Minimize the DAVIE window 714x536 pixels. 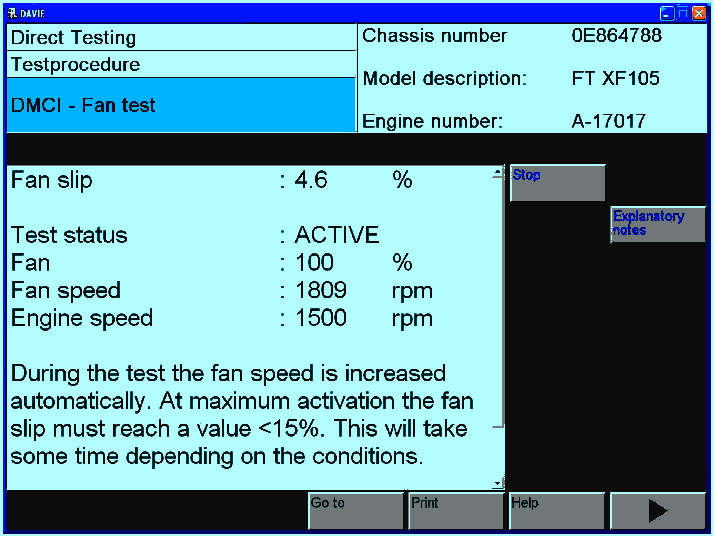(x=666, y=12)
